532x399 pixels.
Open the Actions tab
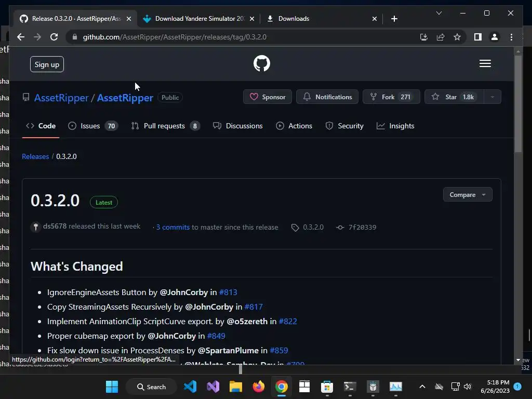[294, 126]
